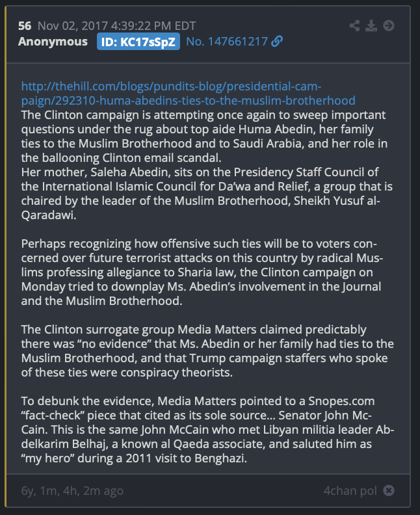
Task: Click the URL line ending muslim-brotherhood
Action: pyautogui.click(x=188, y=101)
